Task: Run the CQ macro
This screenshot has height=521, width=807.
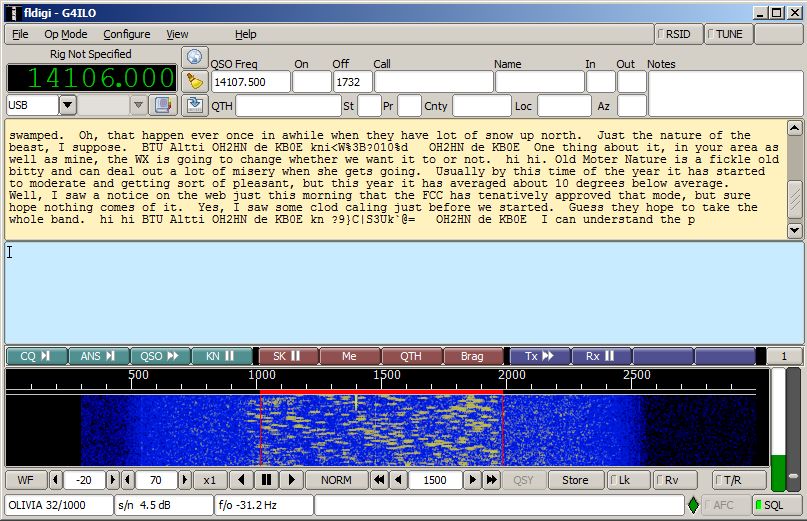Action: point(37,356)
